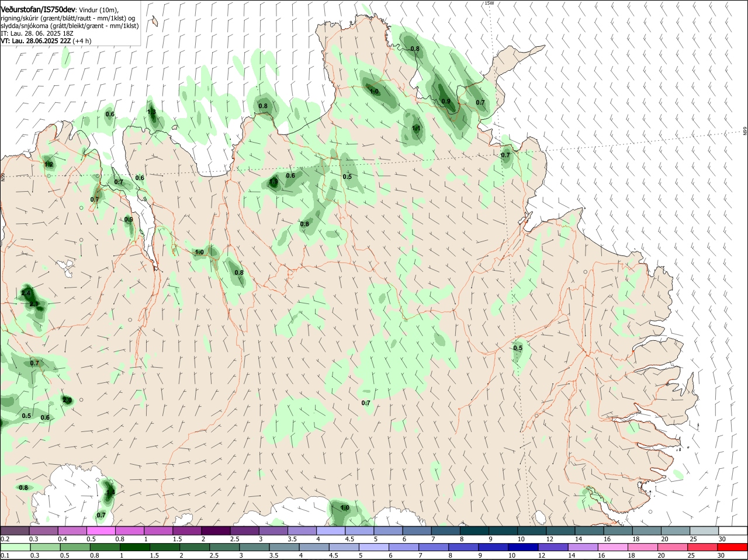Click the 2.1 rainfall value on the map
Screen dimensions: 748x560
[x=34, y=304]
